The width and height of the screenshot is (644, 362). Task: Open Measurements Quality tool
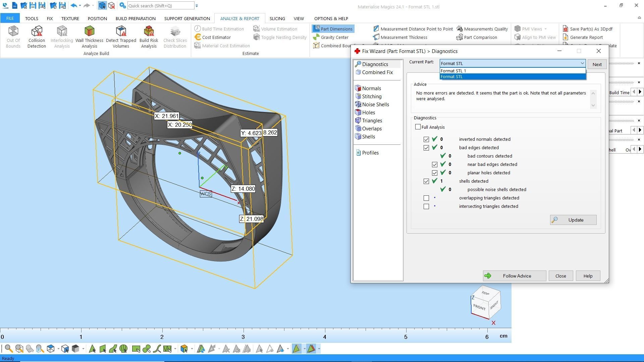tap(482, 29)
